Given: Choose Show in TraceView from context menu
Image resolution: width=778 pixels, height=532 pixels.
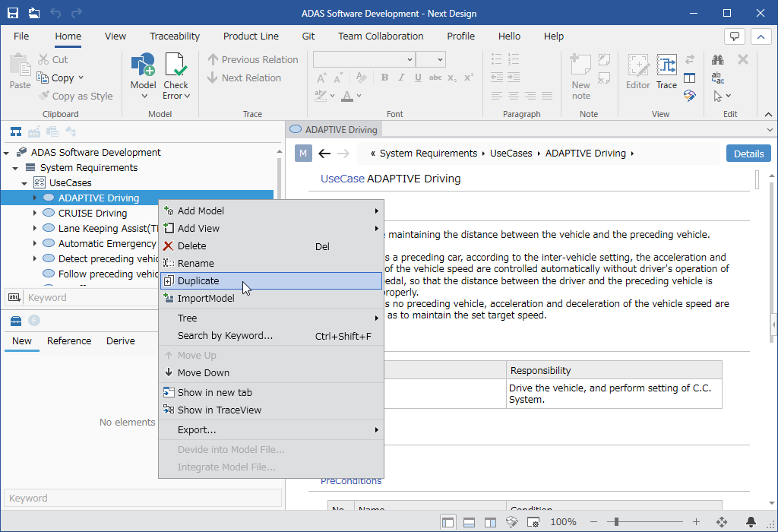Looking at the screenshot, I should click(271, 410).
